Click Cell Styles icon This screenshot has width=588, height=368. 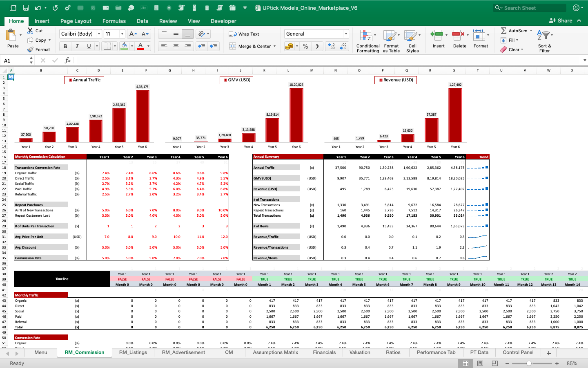point(410,36)
